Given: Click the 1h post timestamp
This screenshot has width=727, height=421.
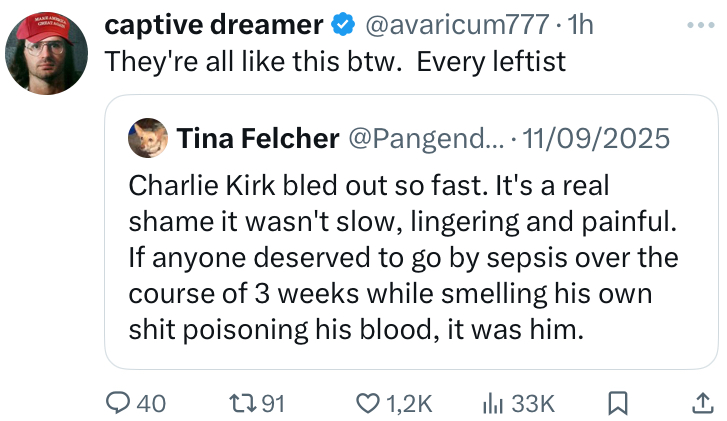Looking at the screenshot, I should [x=578, y=24].
